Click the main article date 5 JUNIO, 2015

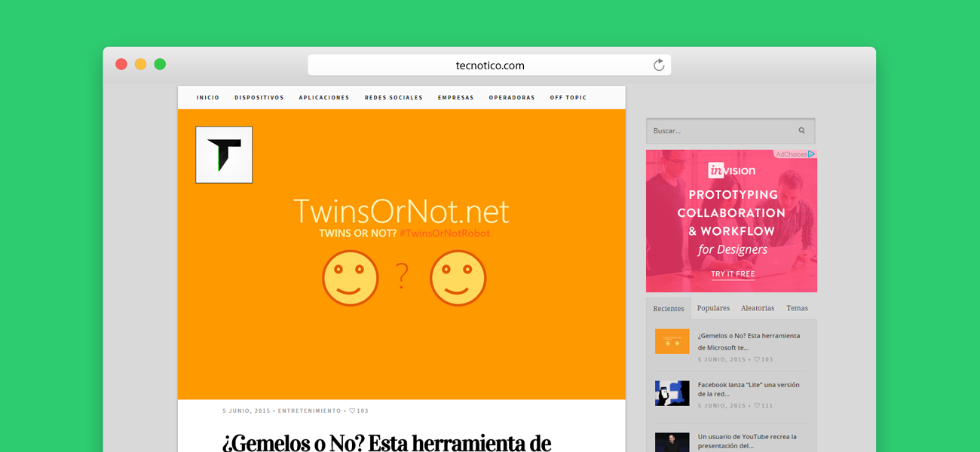[x=247, y=411]
